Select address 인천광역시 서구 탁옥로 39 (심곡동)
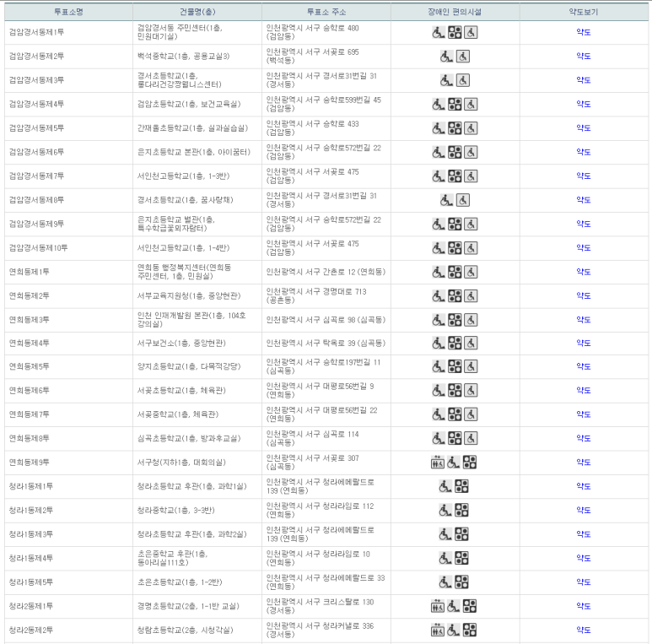 (326, 343)
